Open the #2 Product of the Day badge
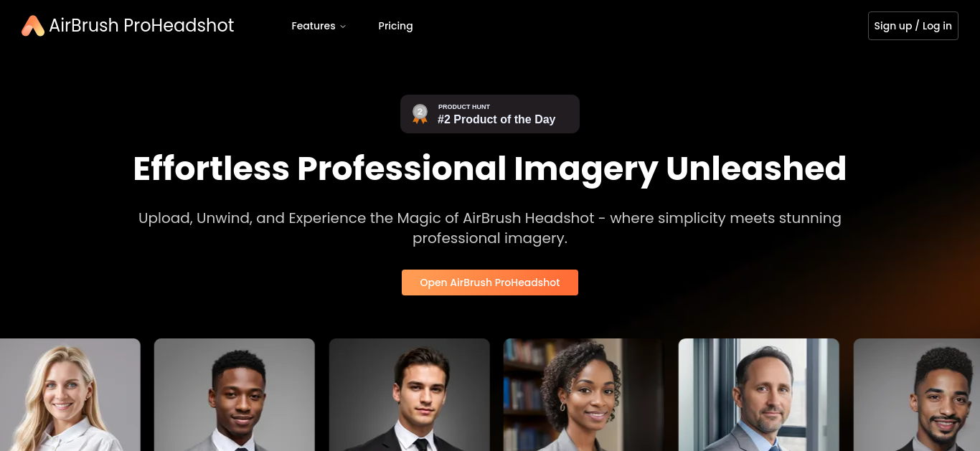 [x=490, y=114]
